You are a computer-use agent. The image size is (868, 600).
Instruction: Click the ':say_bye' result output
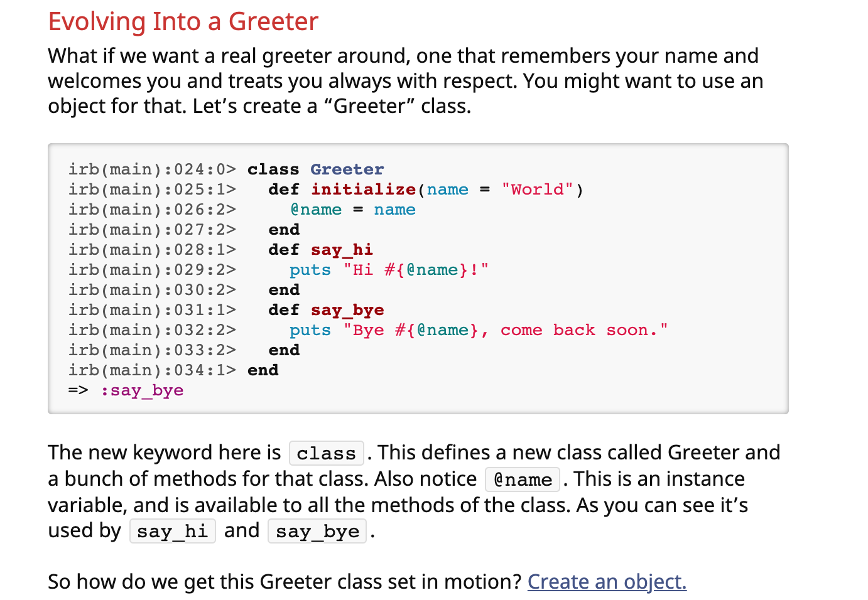pyautogui.click(x=142, y=390)
